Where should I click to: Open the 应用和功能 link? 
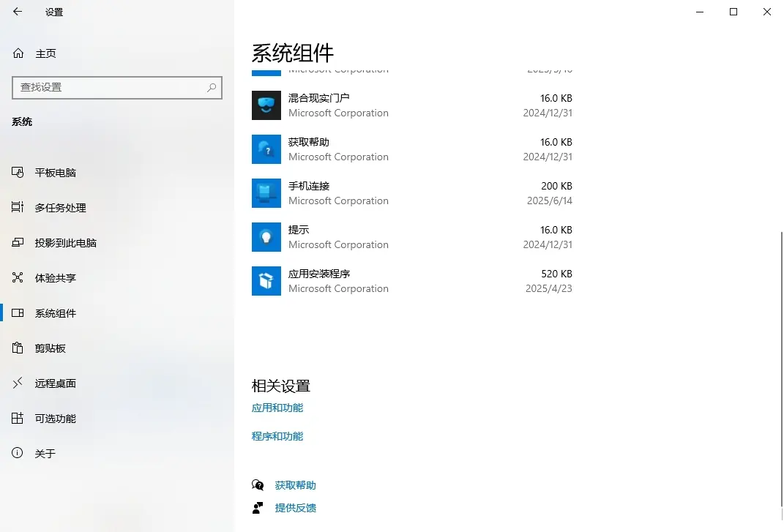277,408
